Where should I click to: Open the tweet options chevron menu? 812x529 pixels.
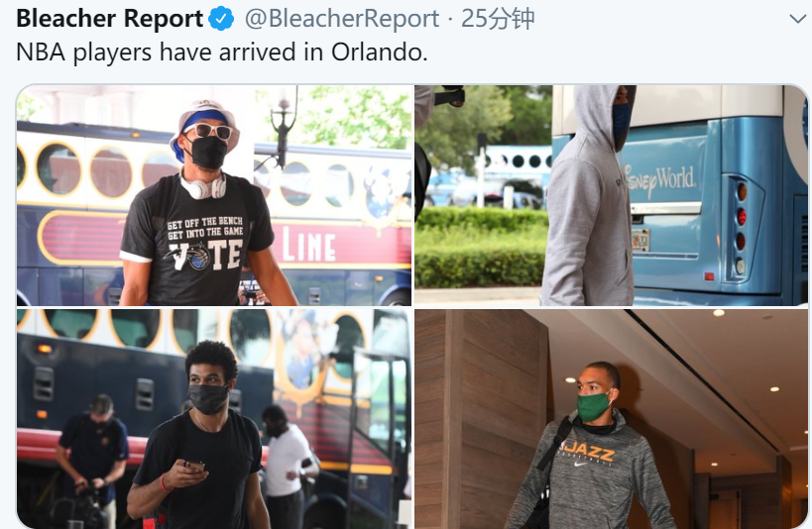798,19
